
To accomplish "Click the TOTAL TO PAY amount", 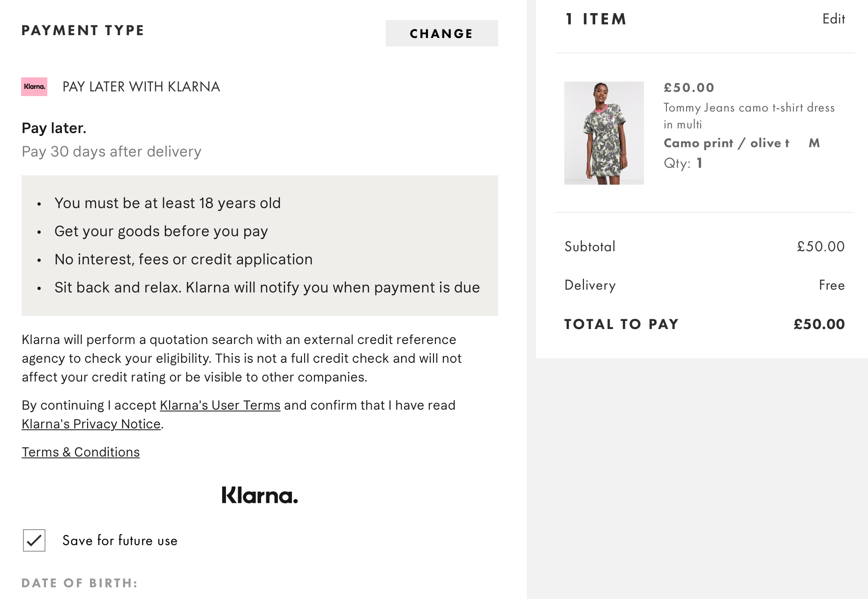I will click(x=818, y=324).
